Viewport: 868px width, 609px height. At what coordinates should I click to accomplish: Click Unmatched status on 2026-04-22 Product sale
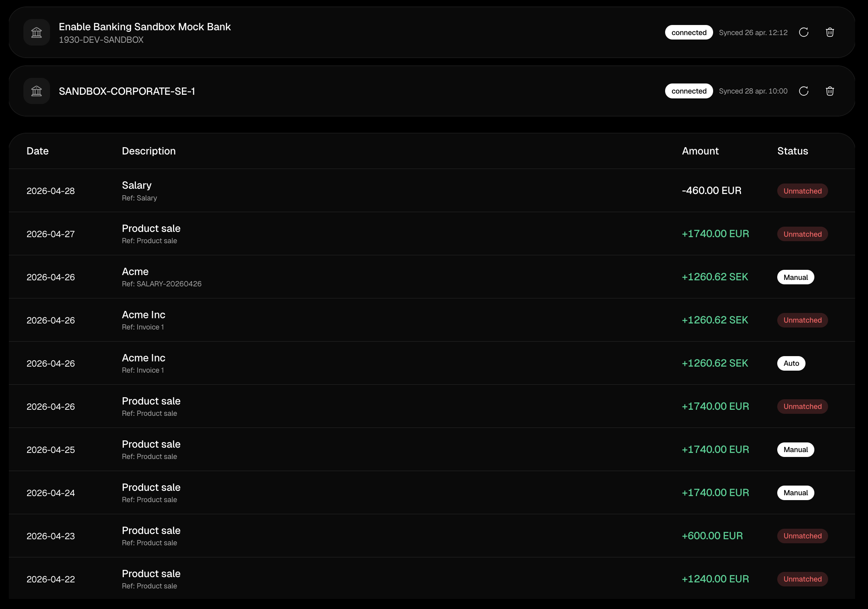coord(802,579)
